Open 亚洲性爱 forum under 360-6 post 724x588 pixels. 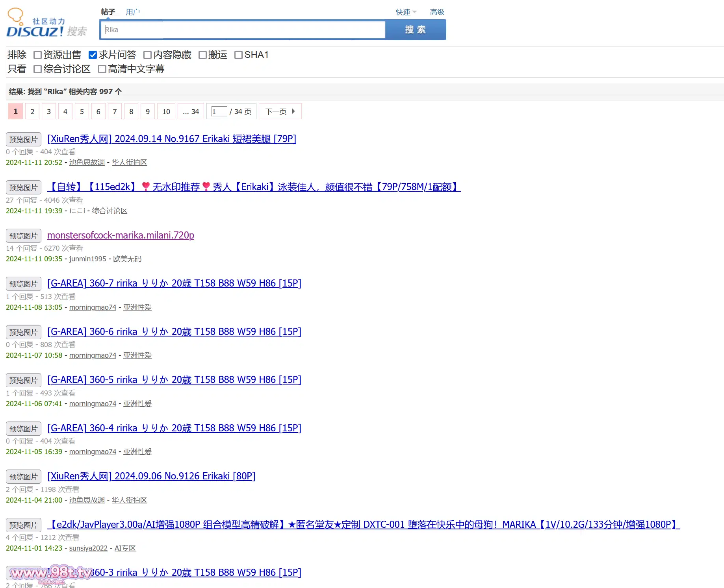[x=137, y=355]
